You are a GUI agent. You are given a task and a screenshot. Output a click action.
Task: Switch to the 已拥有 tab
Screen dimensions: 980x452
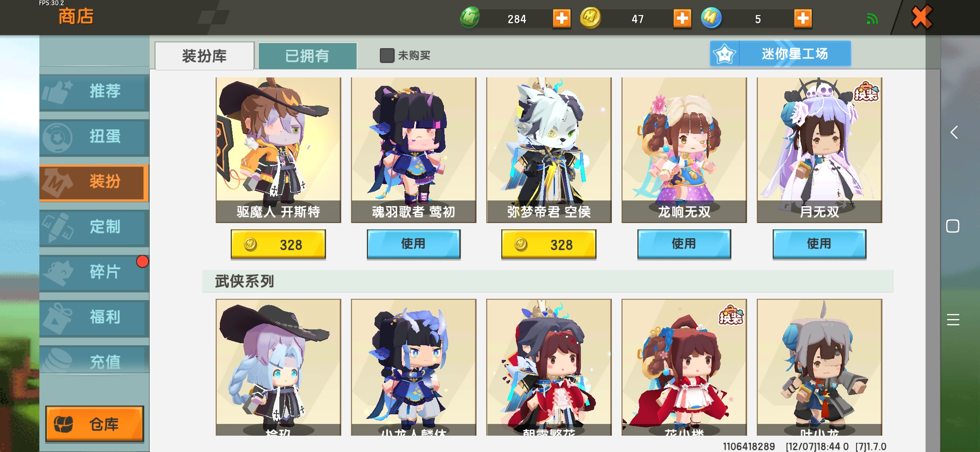pos(307,56)
